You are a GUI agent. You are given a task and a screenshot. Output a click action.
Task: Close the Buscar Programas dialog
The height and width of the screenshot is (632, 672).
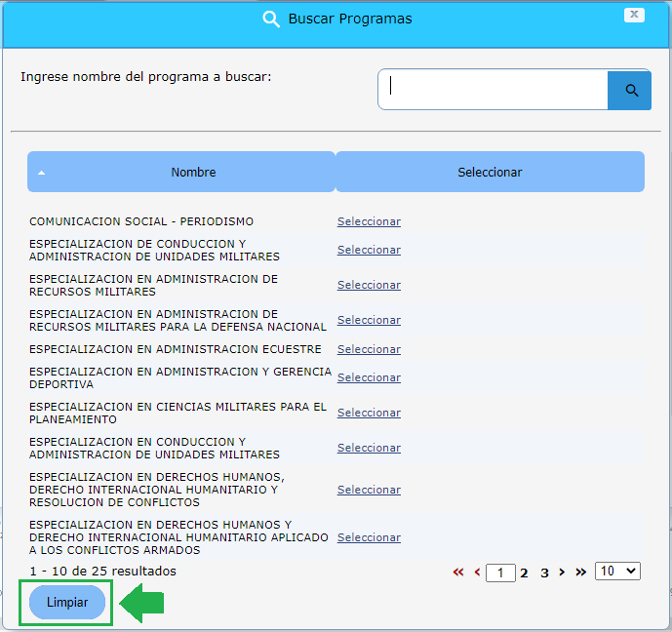pos(634,15)
